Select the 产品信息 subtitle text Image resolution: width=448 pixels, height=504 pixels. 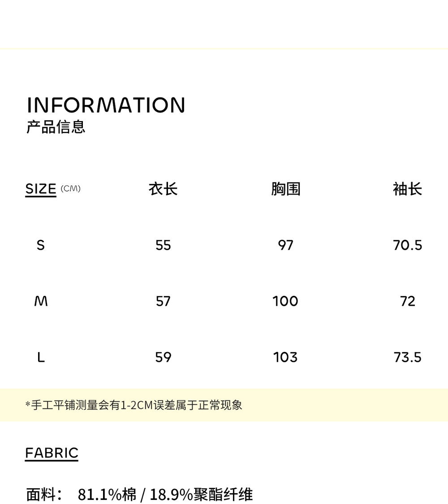point(56,126)
